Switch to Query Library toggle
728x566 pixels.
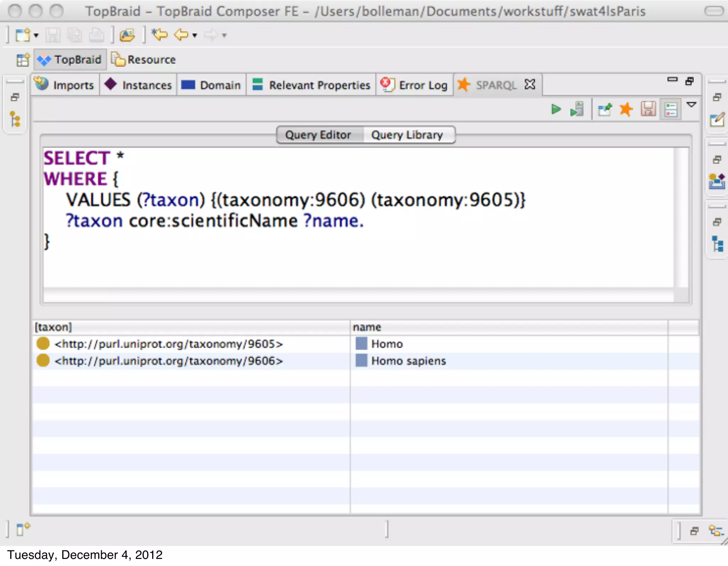(x=407, y=135)
